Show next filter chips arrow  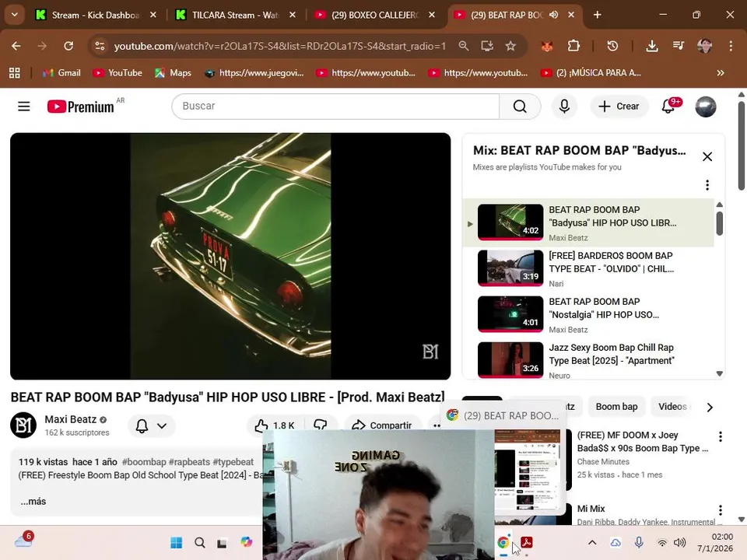[710, 407]
